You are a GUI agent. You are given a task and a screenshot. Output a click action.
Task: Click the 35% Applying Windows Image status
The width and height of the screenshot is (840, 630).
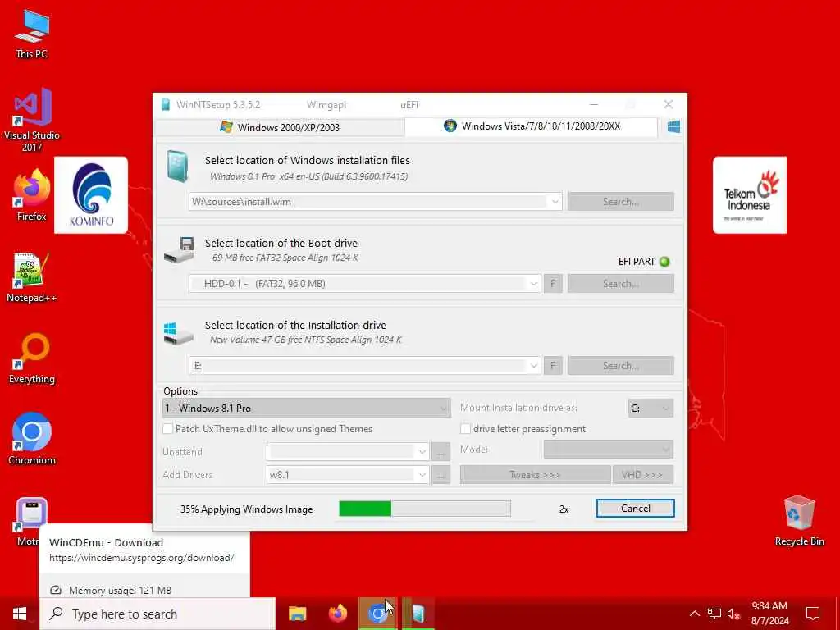point(246,509)
